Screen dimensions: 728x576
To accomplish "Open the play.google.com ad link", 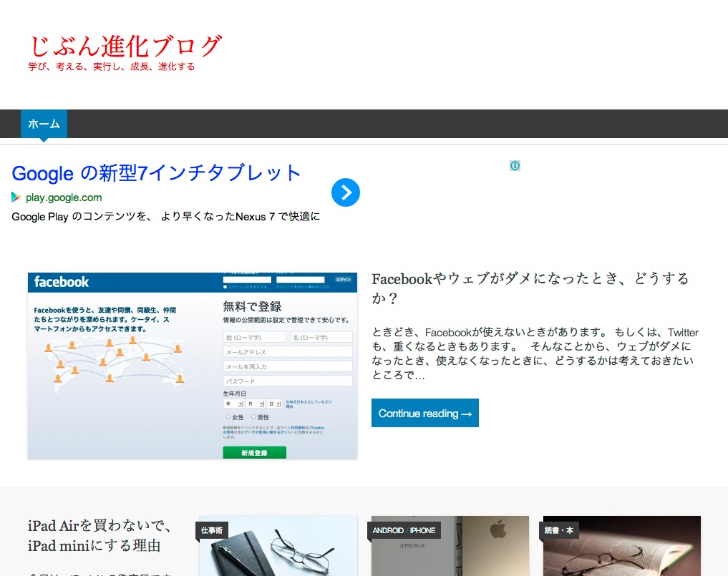I will 64,197.
